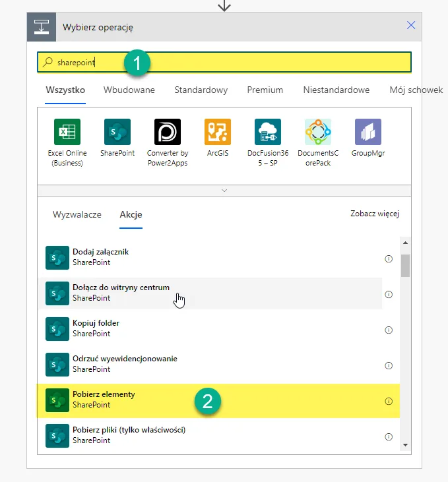
Task: Open the Converter by Power2Apps connector
Action: click(x=167, y=132)
